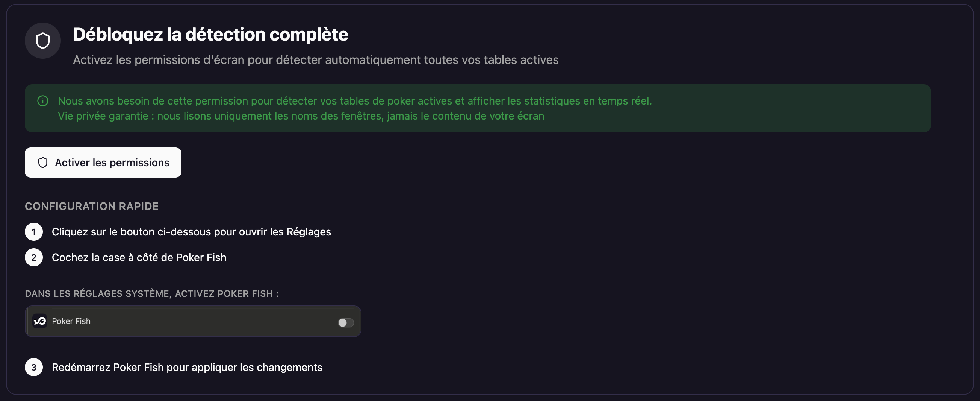Viewport: 980px width, 401px height.
Task: Enable the Poker Fish toggle switch
Action: click(346, 322)
